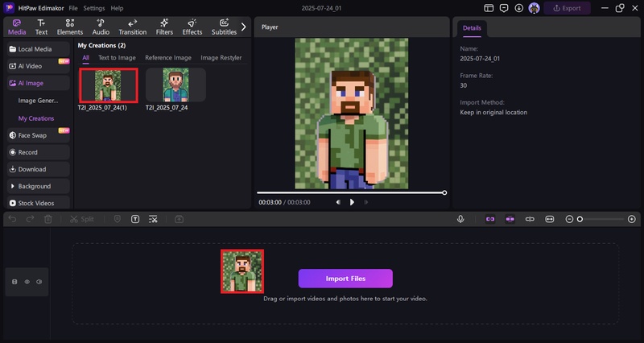Click the add text (T) icon
Screen dimensions: 644x343
pyautogui.click(x=135, y=219)
